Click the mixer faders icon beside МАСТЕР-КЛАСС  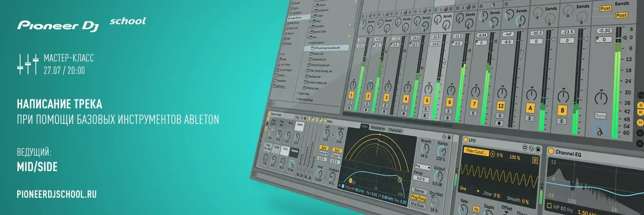click(28, 63)
